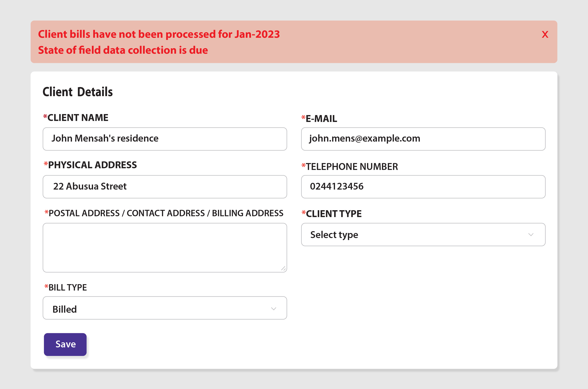
Task: Click inside the Postal Address textarea
Action: click(165, 247)
